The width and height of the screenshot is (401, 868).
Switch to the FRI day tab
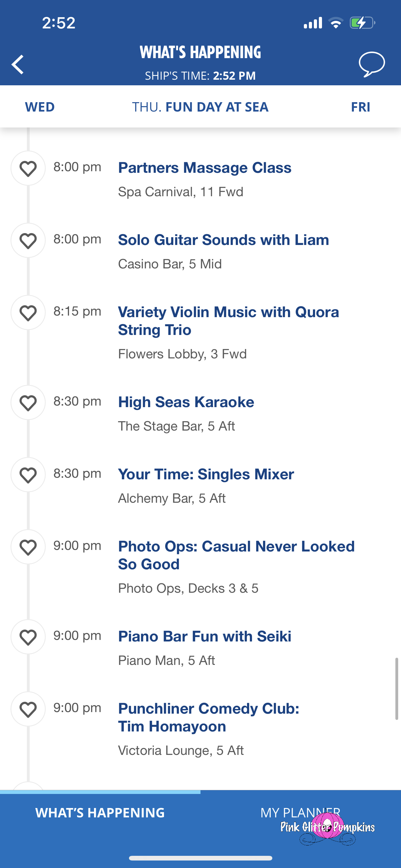360,107
